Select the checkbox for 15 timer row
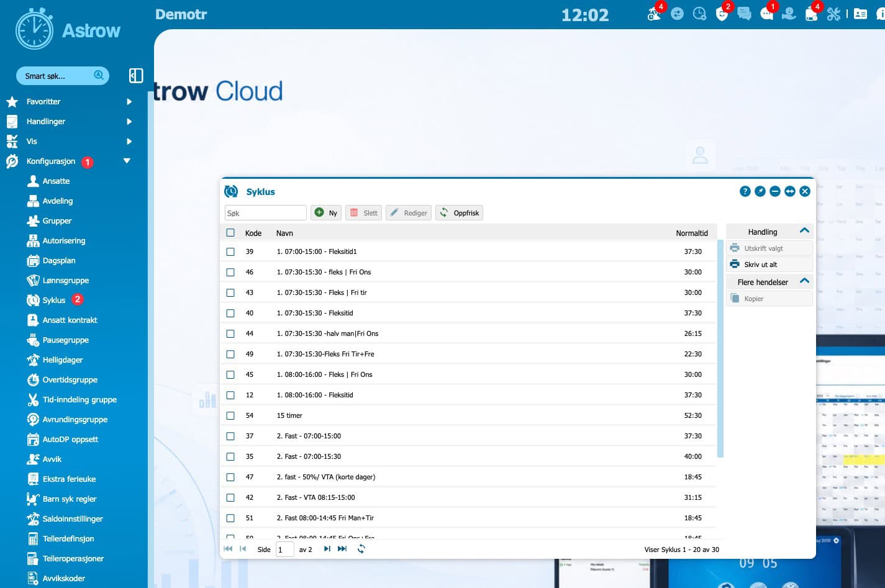The image size is (885, 588). (x=230, y=415)
